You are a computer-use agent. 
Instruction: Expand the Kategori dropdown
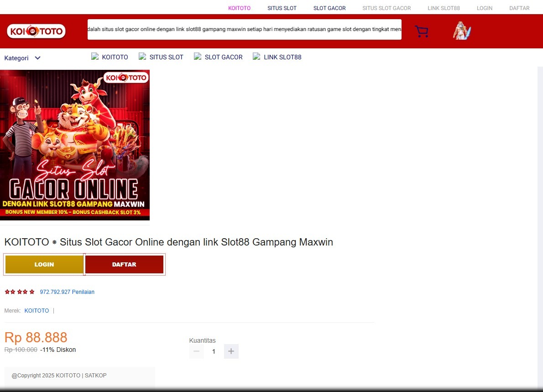[x=22, y=58]
